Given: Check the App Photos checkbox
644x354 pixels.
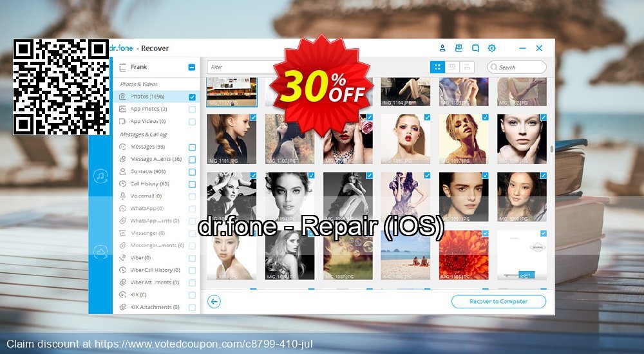Looking at the screenshot, I should click(192, 109).
